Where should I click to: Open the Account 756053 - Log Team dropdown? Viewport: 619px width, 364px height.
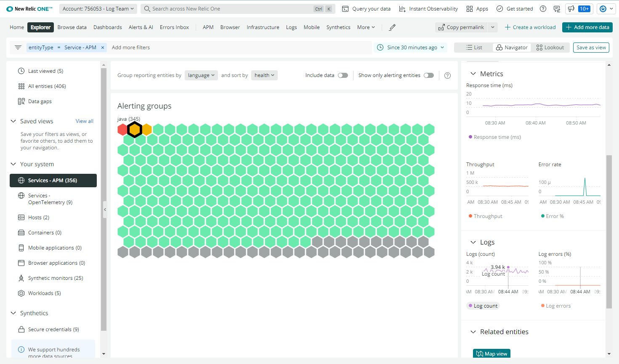98,9
